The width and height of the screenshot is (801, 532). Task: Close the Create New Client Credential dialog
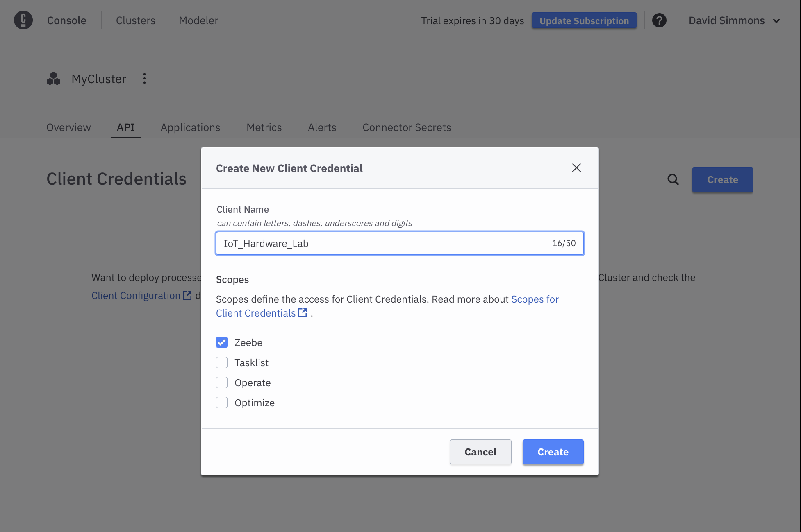576,168
